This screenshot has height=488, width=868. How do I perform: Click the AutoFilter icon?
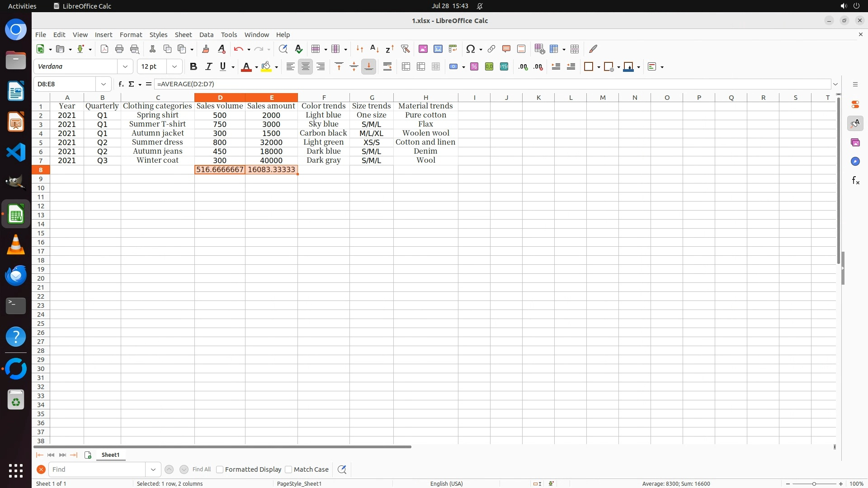[405, 49]
